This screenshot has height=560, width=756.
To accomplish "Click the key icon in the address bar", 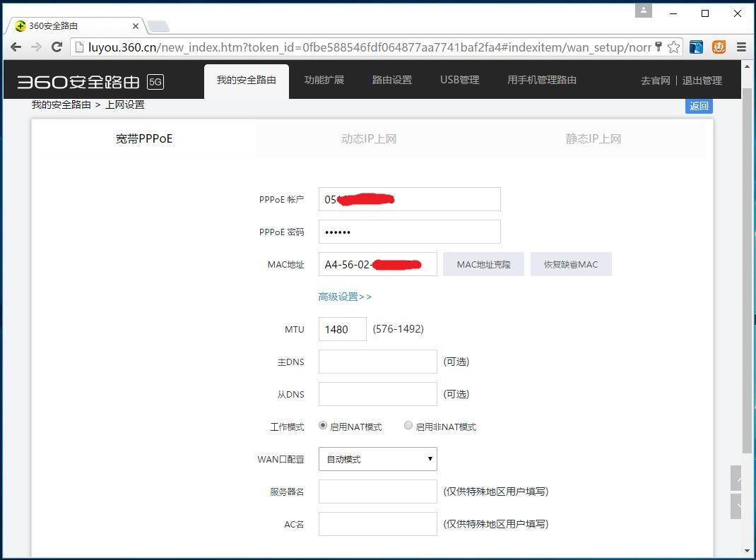I will click(x=658, y=47).
